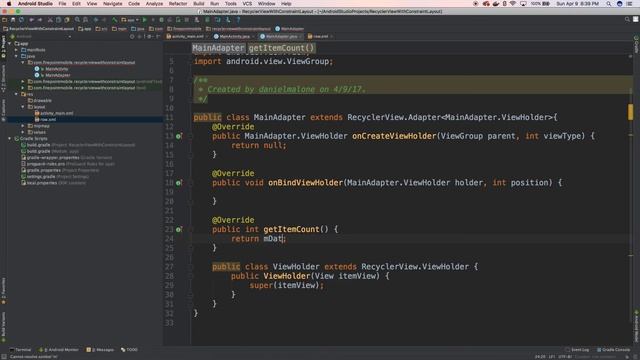Collapse the layout folder node
Image resolution: width=640 pixels, height=360 pixels.
(23, 107)
